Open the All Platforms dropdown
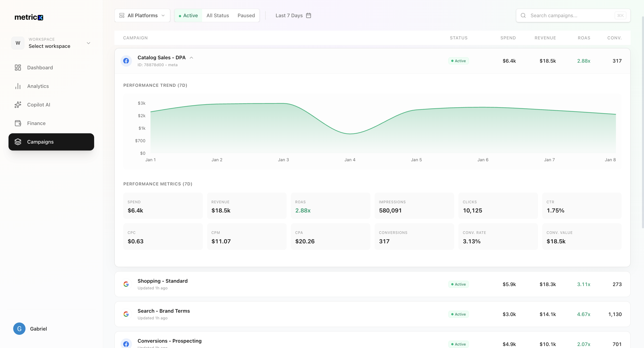The width and height of the screenshot is (644, 348). [142, 15]
